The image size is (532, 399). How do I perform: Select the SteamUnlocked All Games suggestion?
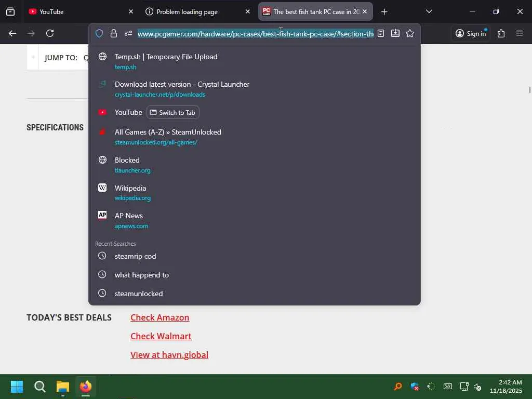(255, 137)
